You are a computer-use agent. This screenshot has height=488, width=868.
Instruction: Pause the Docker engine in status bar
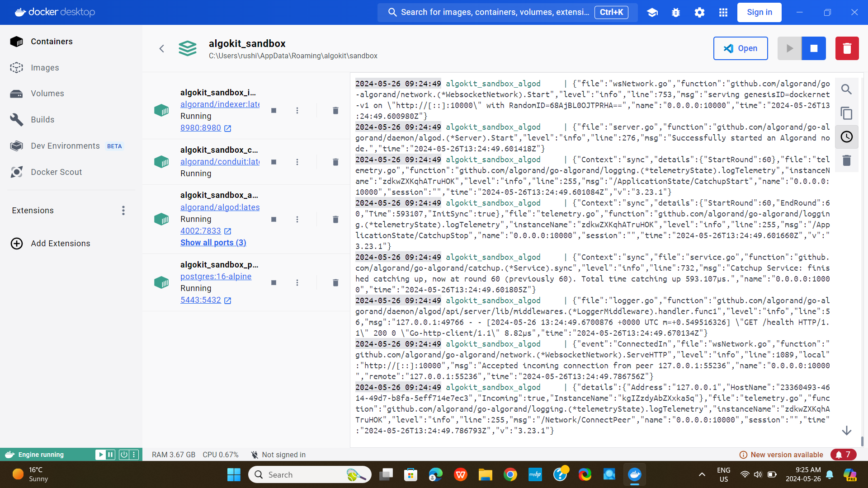[x=111, y=455]
